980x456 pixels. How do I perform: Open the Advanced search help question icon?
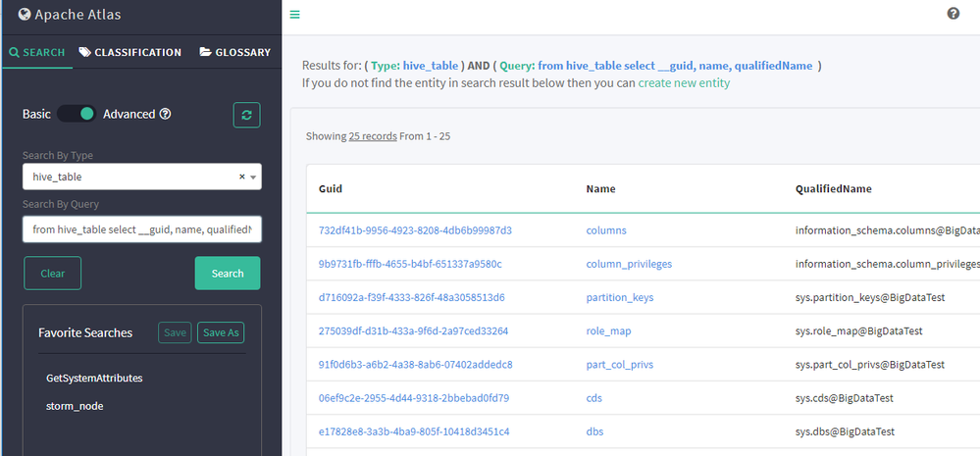click(165, 115)
